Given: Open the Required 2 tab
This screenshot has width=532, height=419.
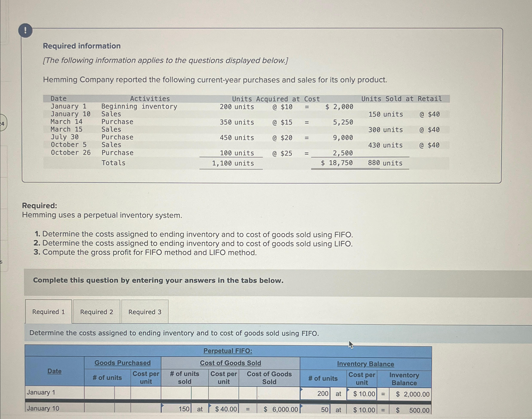Looking at the screenshot, I should click(x=97, y=312).
